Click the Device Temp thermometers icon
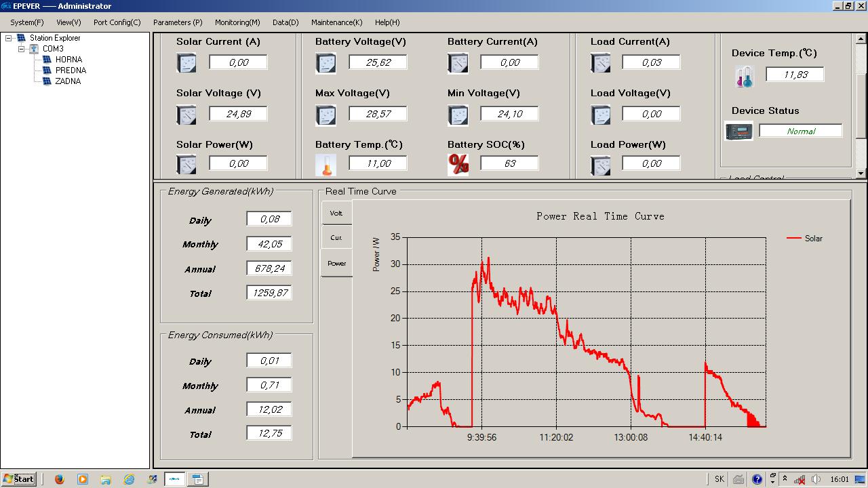The image size is (868, 488). click(x=745, y=76)
